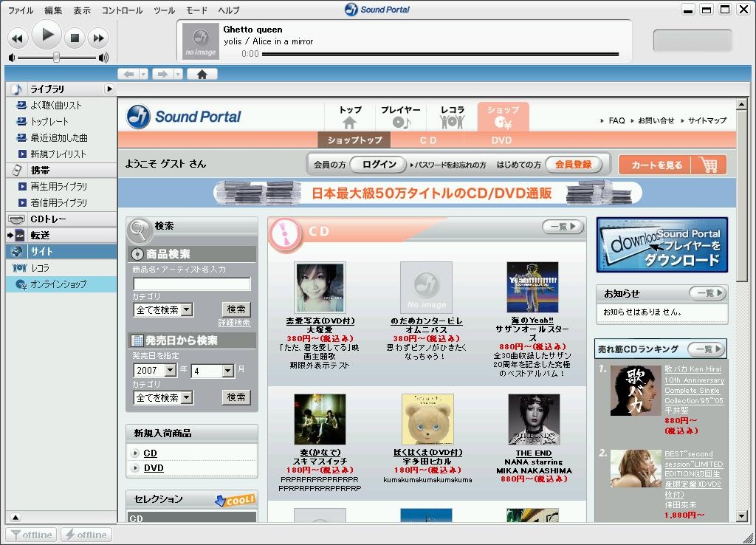This screenshot has height=545, width=756.
Task: Go back with the browser back arrow
Action: pos(128,75)
